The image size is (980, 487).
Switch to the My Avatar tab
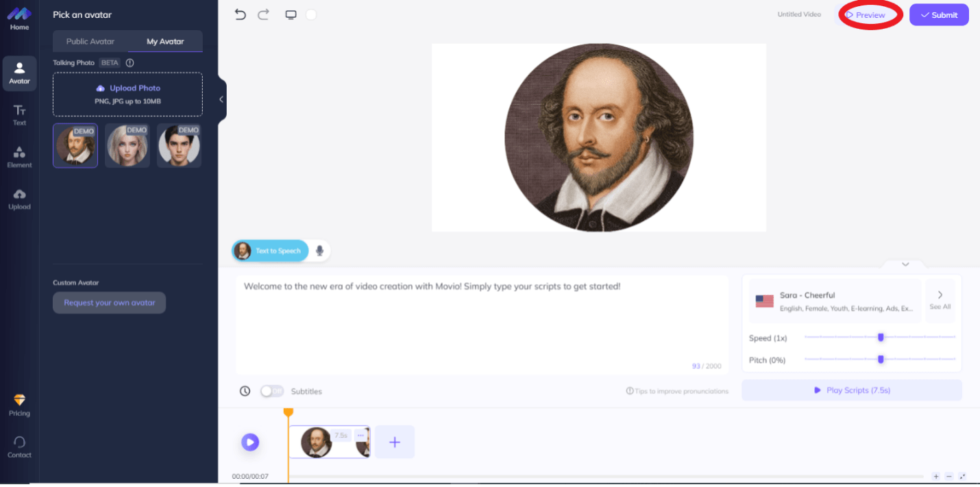tap(165, 42)
